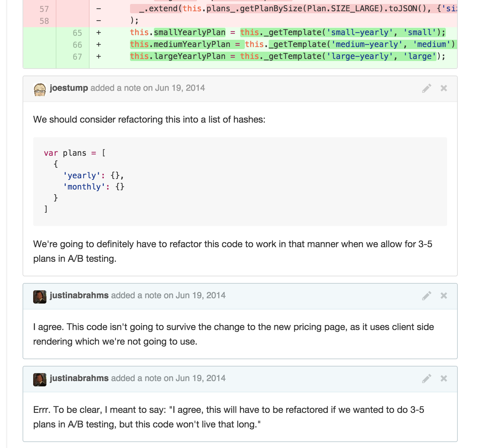The width and height of the screenshot is (477, 448).
Task: Click line number 67 in the diff
Action: 77,57
